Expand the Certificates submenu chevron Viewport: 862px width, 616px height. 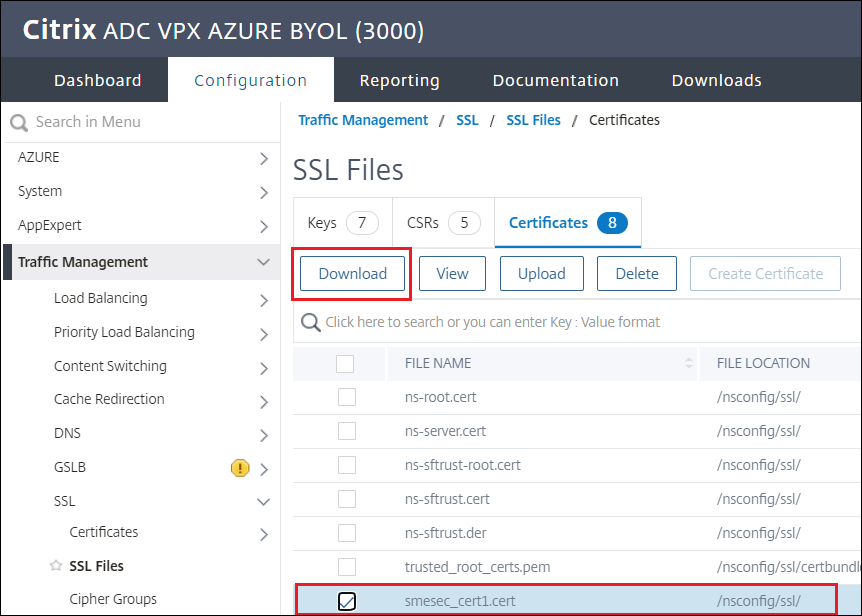click(x=264, y=535)
